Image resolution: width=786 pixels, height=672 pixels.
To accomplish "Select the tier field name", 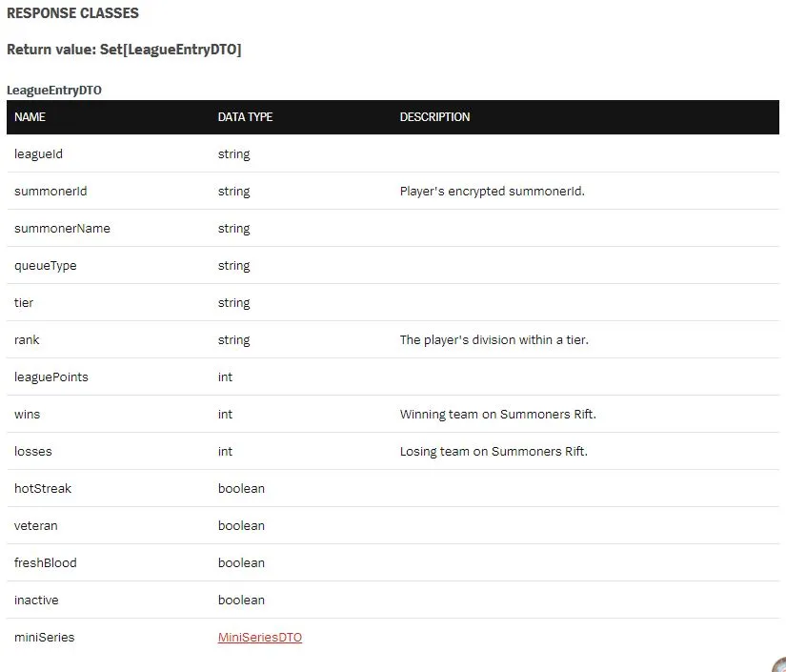I will click(24, 302).
